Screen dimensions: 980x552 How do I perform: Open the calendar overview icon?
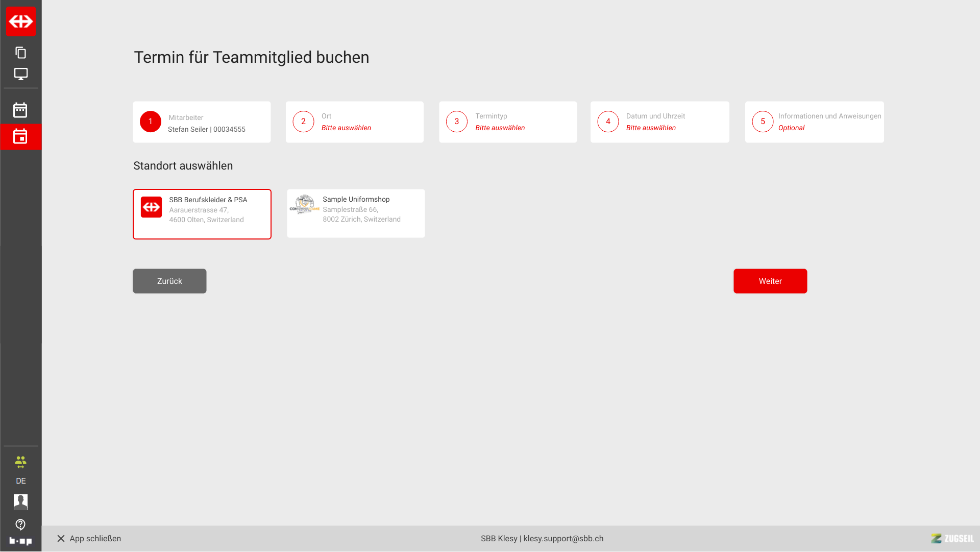[x=20, y=110]
